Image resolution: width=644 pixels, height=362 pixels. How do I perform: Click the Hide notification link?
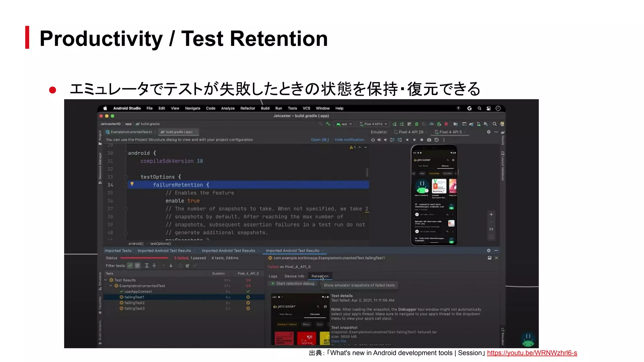pos(349,140)
